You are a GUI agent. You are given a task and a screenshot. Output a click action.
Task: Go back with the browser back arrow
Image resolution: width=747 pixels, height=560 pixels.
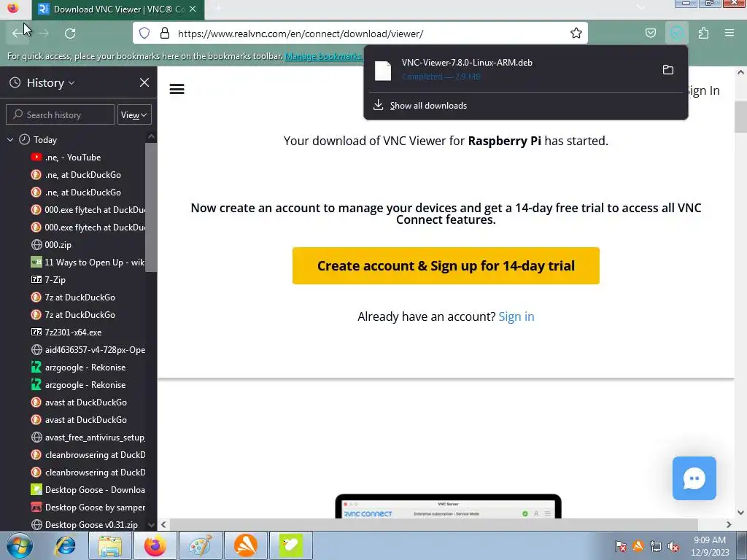click(x=18, y=34)
